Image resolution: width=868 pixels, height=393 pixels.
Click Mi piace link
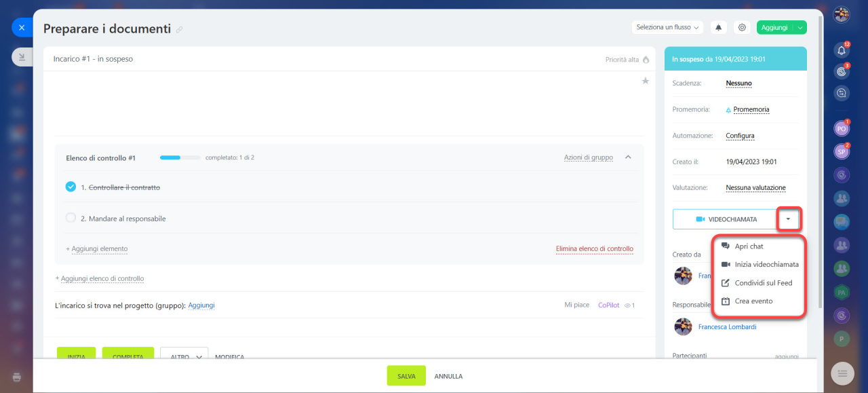577,305
